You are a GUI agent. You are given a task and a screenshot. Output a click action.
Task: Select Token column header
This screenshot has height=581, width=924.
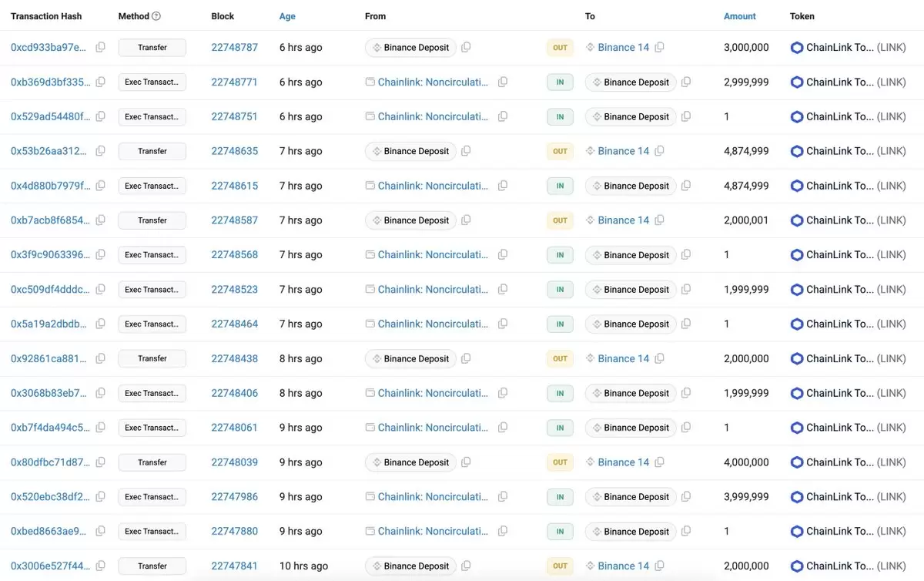pos(802,16)
